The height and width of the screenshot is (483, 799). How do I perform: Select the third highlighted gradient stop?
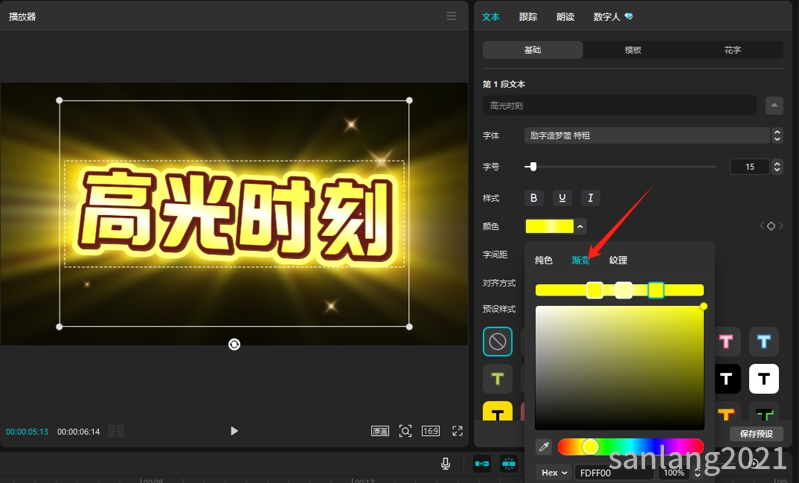point(656,290)
